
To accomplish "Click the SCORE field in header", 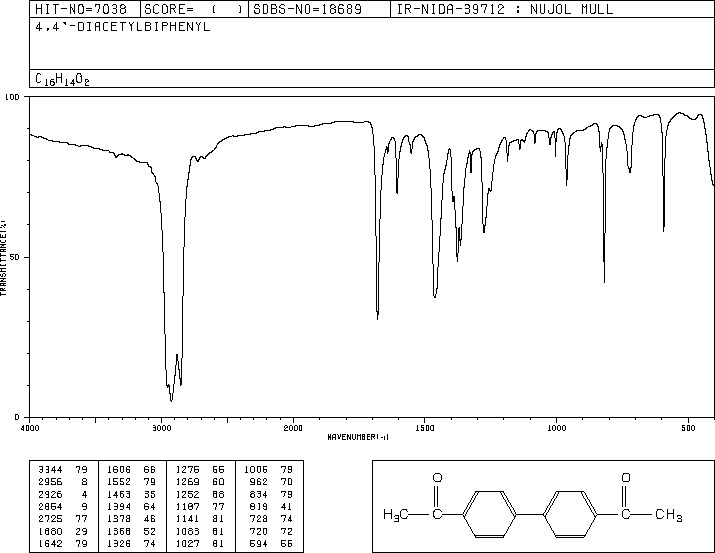I will [x=194, y=10].
